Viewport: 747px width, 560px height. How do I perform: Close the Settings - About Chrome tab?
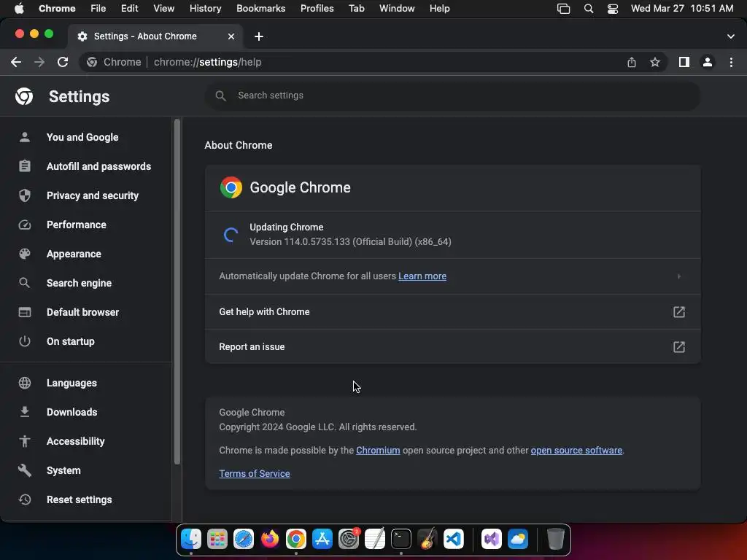(x=231, y=36)
